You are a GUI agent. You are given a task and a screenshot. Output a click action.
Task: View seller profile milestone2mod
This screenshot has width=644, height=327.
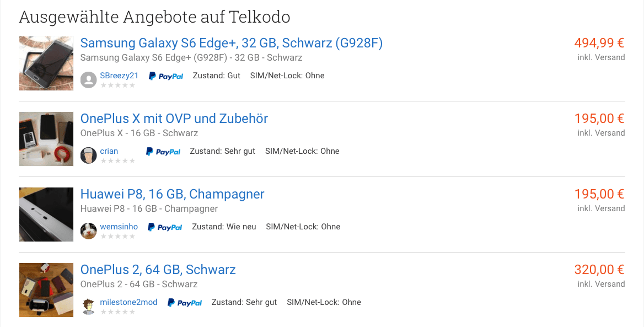tap(128, 302)
